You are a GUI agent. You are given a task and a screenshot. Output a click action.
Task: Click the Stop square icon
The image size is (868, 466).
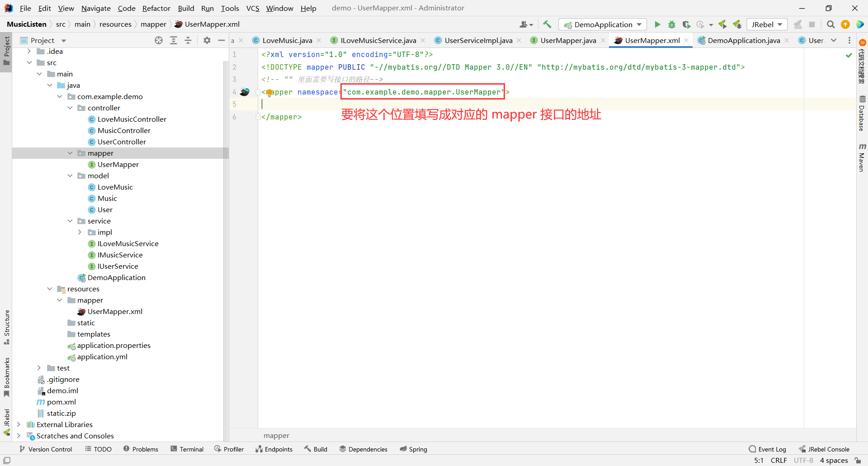click(x=812, y=24)
